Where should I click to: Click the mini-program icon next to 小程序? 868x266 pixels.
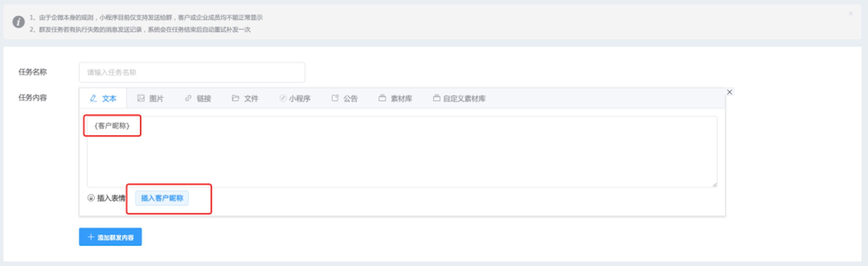point(283,98)
